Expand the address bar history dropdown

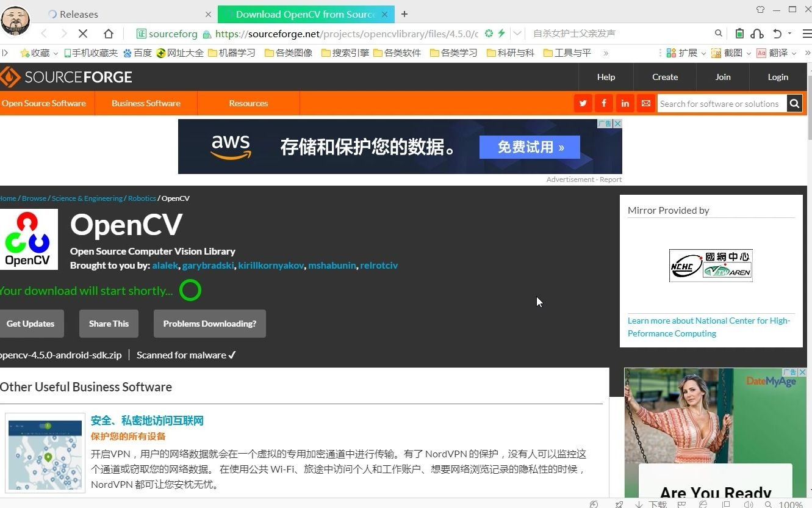pos(517,34)
